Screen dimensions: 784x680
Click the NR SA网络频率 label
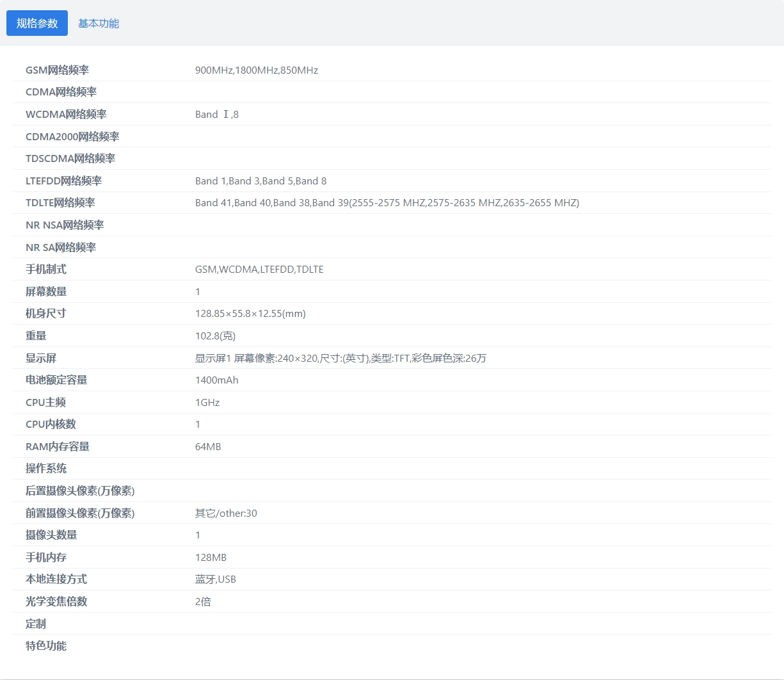pyautogui.click(x=61, y=247)
